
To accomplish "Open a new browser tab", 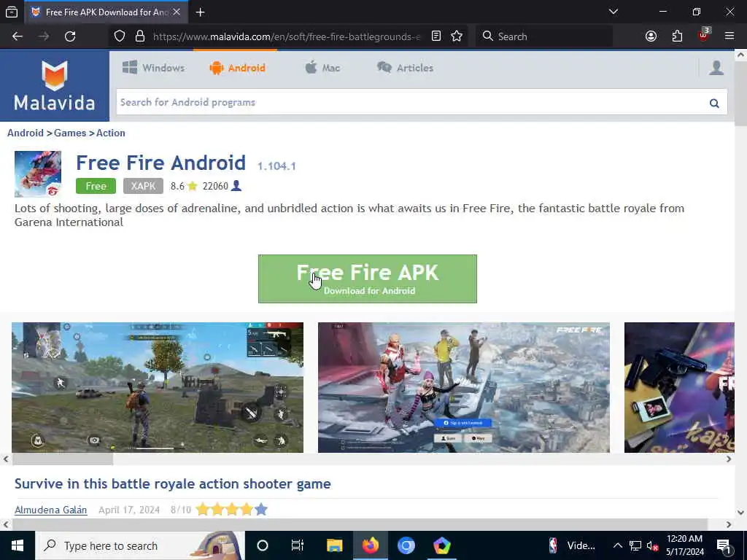I will (x=200, y=12).
